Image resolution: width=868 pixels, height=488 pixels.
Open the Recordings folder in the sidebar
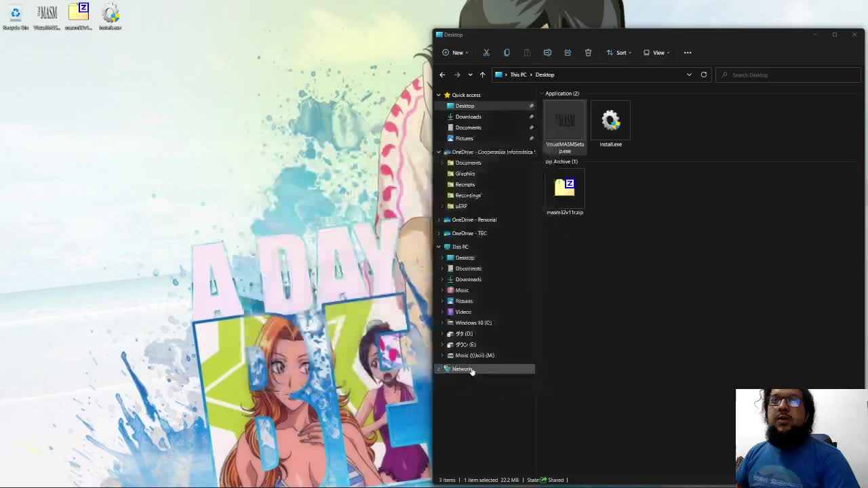[x=468, y=195]
